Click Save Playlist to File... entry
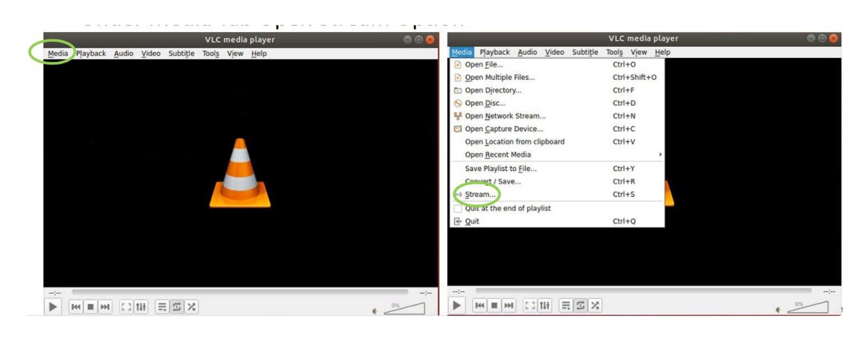868x341 pixels. pyautogui.click(x=500, y=168)
